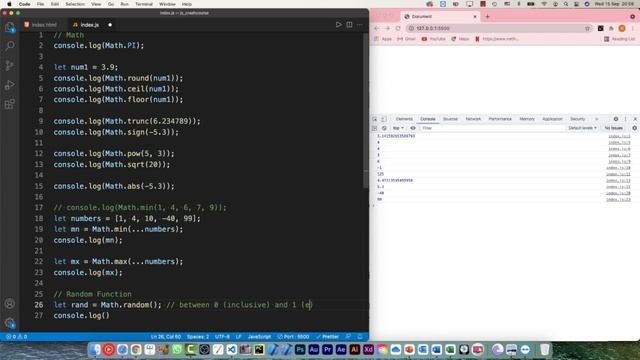The width and height of the screenshot is (640, 360).
Task: Click the feedback icon in VS Code status bar
Action: [x=348, y=337]
